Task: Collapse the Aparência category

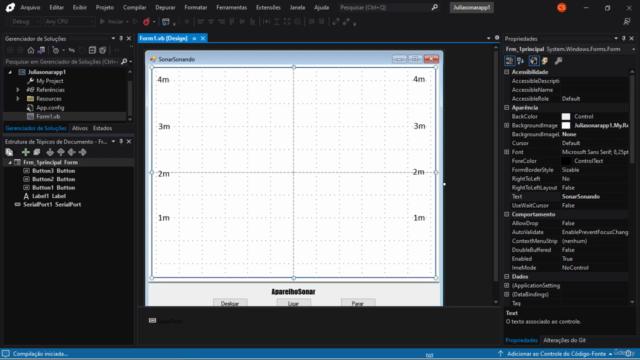Action: click(507, 108)
